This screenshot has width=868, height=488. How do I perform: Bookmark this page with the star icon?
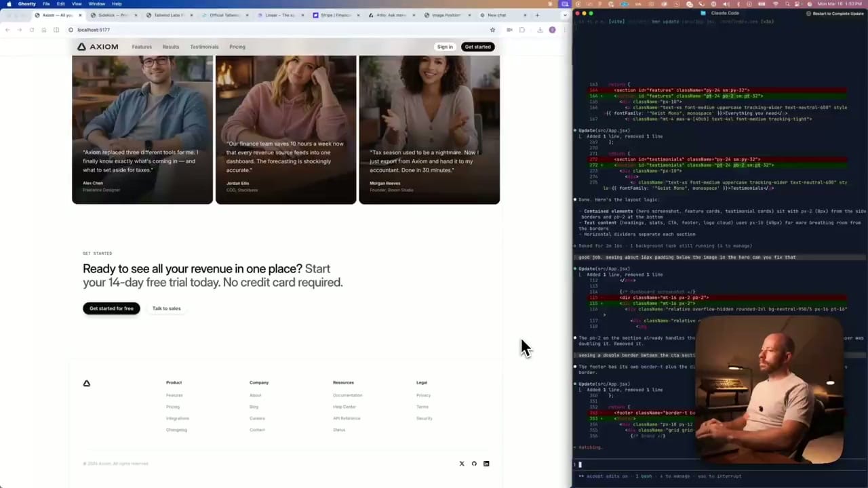pos(492,30)
